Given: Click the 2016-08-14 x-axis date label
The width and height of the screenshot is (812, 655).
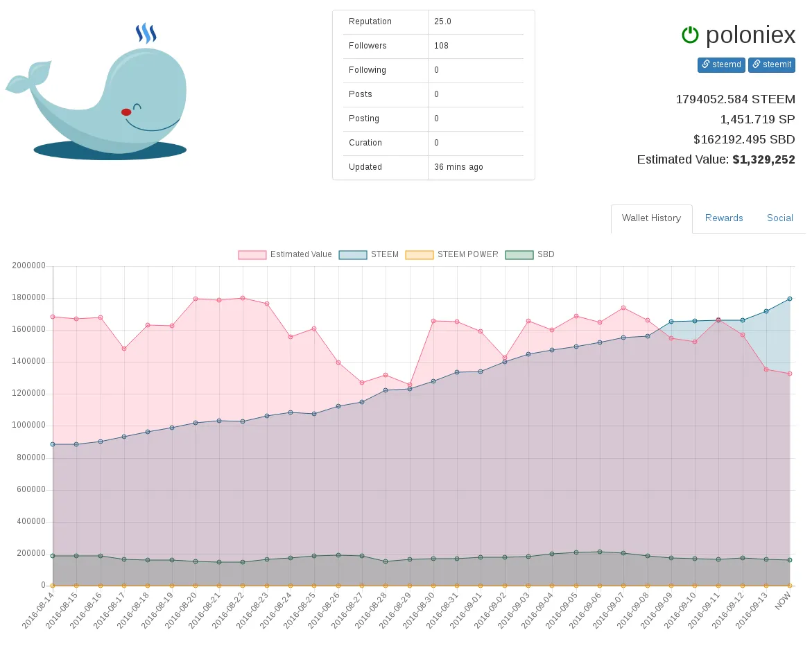Looking at the screenshot, I should pos(38,610).
